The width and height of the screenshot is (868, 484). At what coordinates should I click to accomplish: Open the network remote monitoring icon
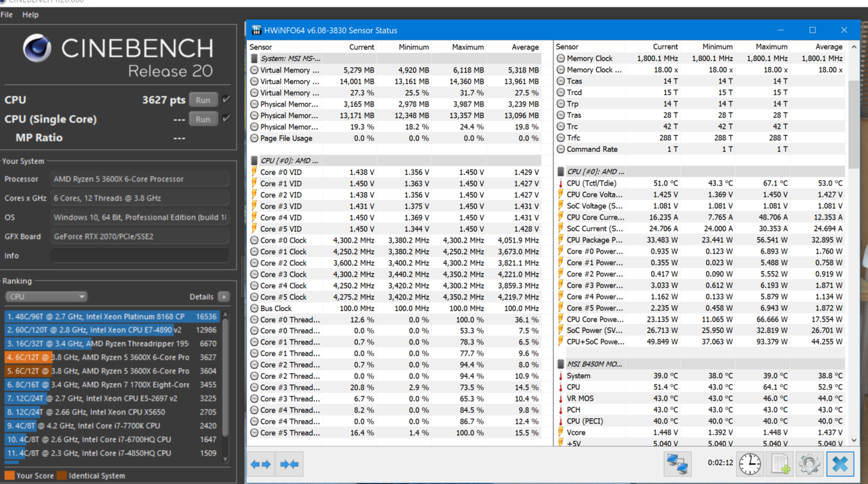677,464
